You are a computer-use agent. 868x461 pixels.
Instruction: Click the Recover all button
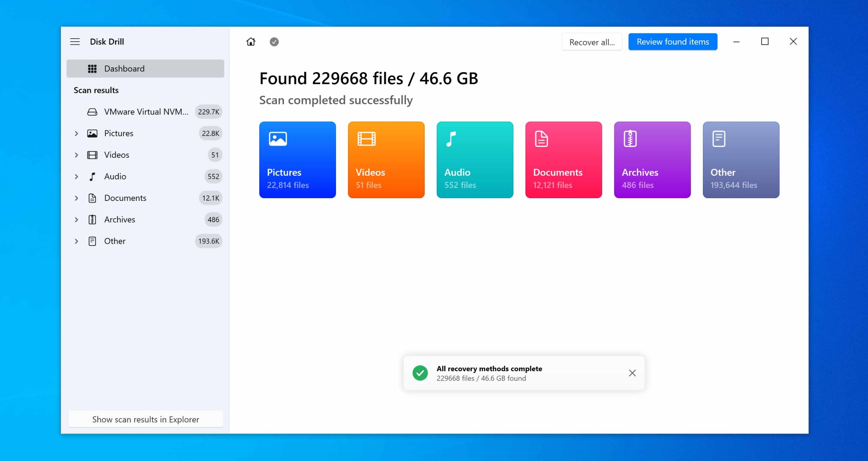click(592, 42)
